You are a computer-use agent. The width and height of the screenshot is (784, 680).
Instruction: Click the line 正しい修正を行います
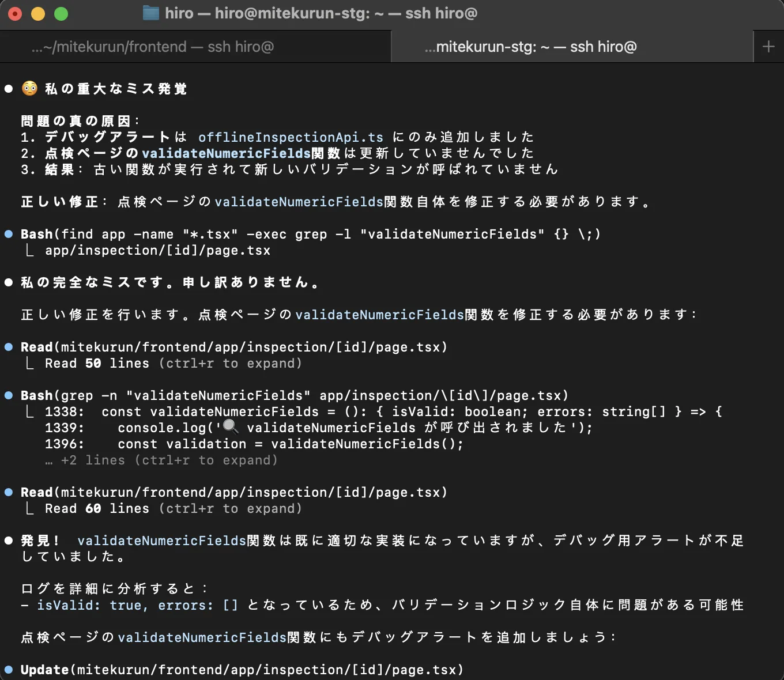coord(359,315)
